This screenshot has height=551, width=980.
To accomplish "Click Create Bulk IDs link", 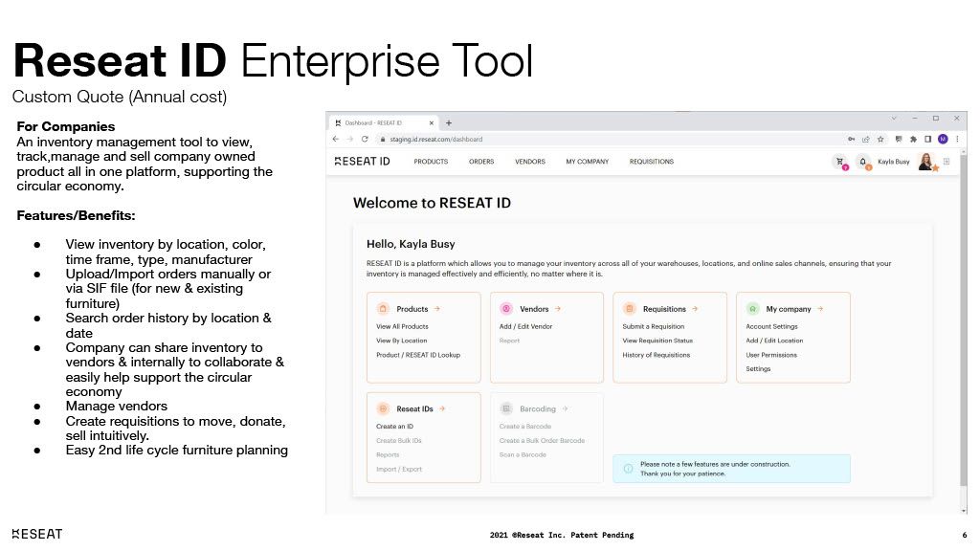I will point(399,441).
